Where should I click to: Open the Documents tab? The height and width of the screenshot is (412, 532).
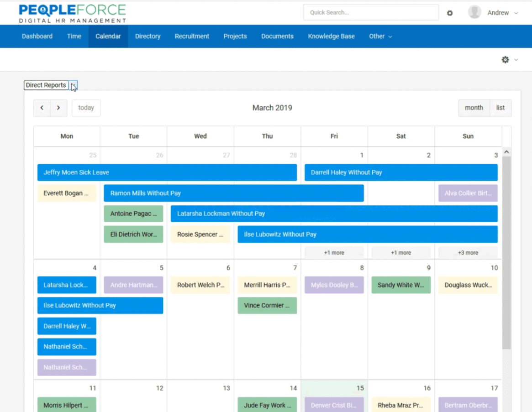(277, 37)
